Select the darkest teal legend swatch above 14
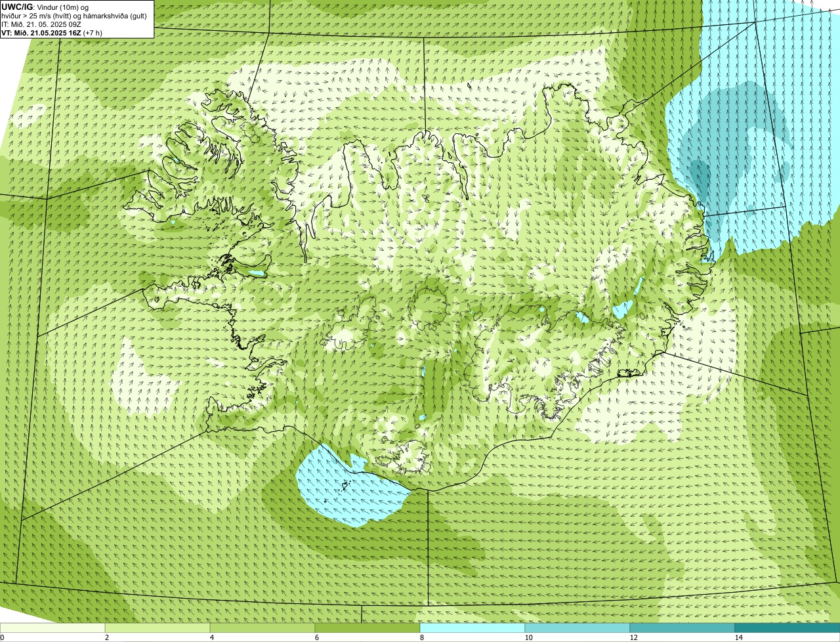Screen dimensions: 840x642 [787, 628]
